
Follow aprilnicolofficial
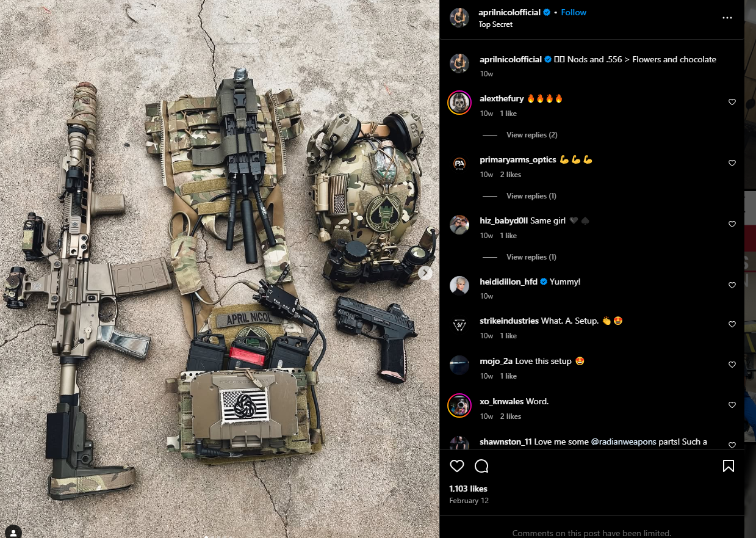(574, 12)
